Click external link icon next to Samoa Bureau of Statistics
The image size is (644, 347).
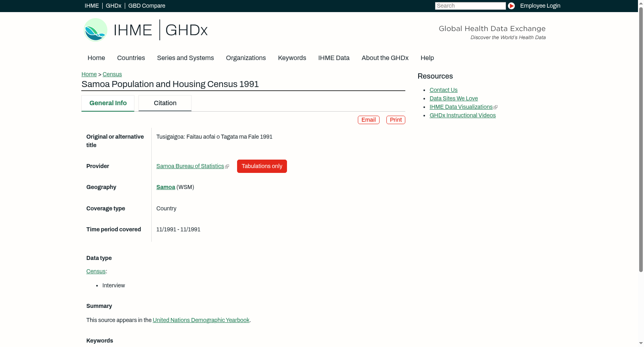point(227,166)
